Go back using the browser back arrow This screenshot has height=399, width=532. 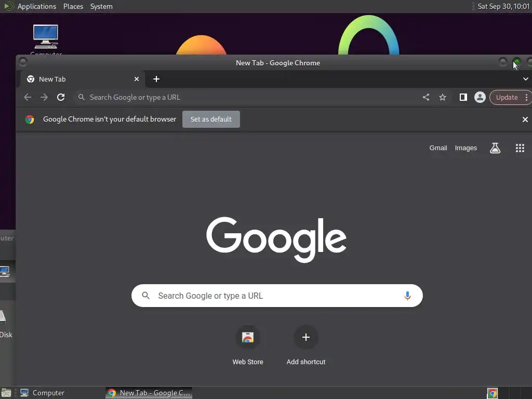pyautogui.click(x=28, y=97)
